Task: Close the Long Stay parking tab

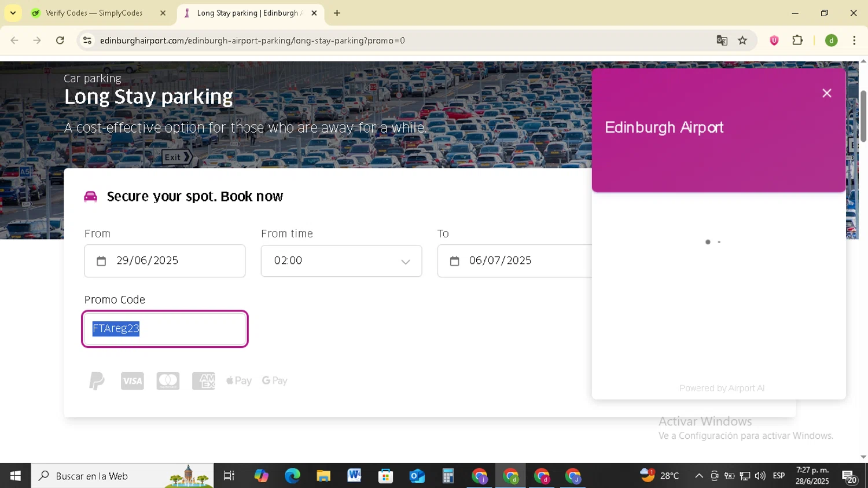Action: coord(314,13)
